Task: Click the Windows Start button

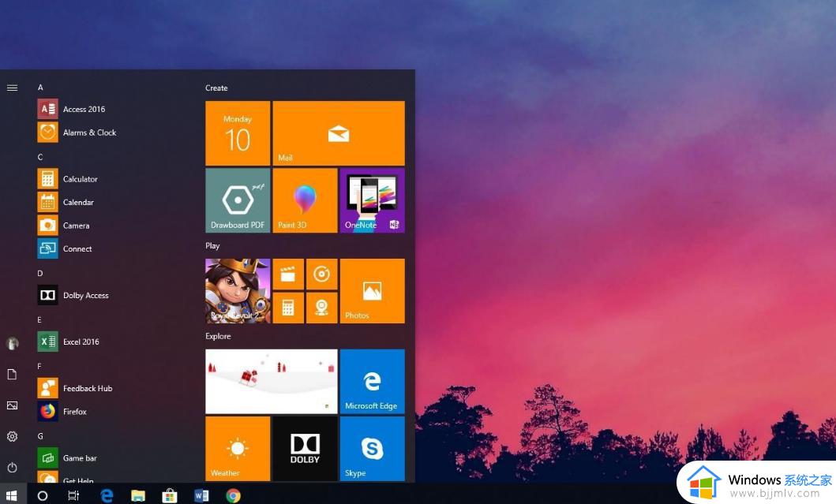Action: coord(12,495)
